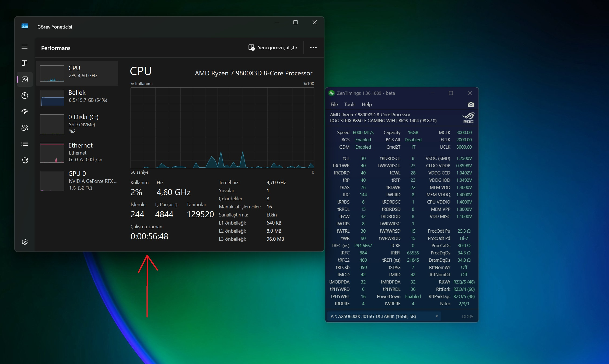Click the FCLK 2000.00 value
Screen dimensions: 609x364
(x=464, y=140)
